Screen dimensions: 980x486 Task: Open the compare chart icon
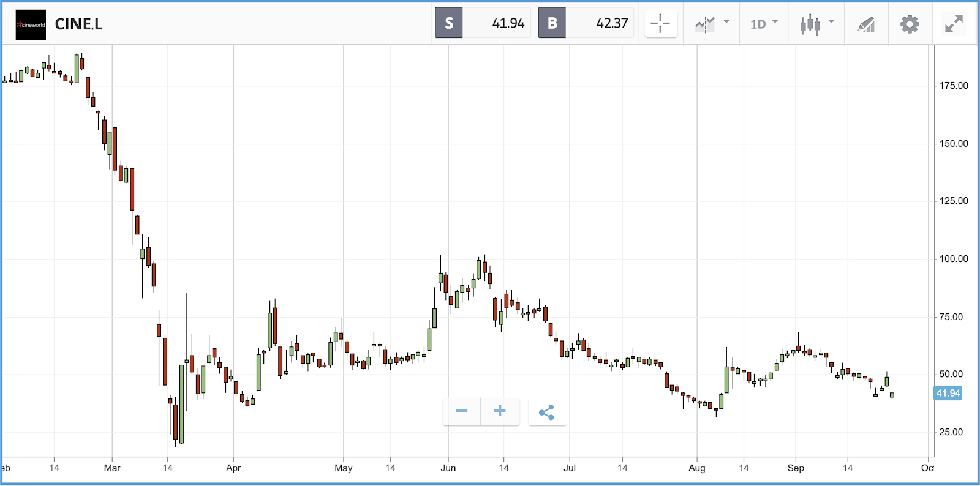click(705, 24)
